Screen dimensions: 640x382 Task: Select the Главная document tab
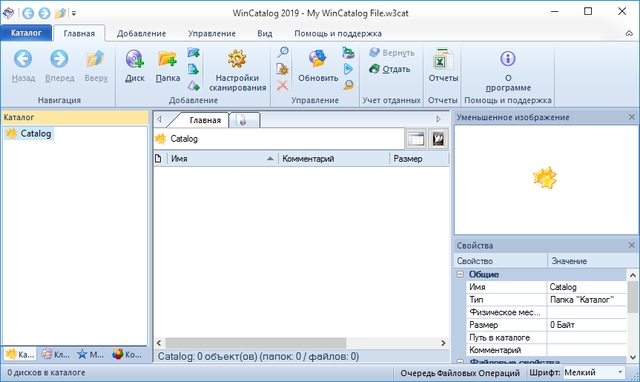(205, 120)
